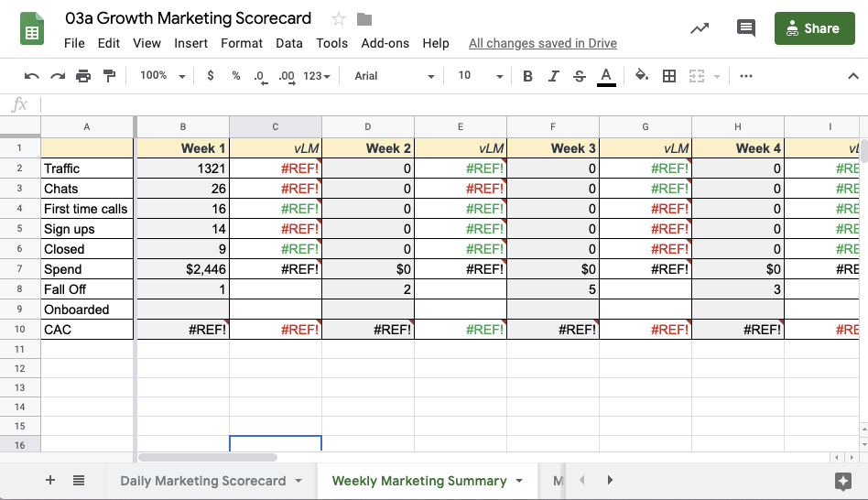This screenshot has height=500, width=868.
Task: Open the Format menu
Action: pos(242,43)
